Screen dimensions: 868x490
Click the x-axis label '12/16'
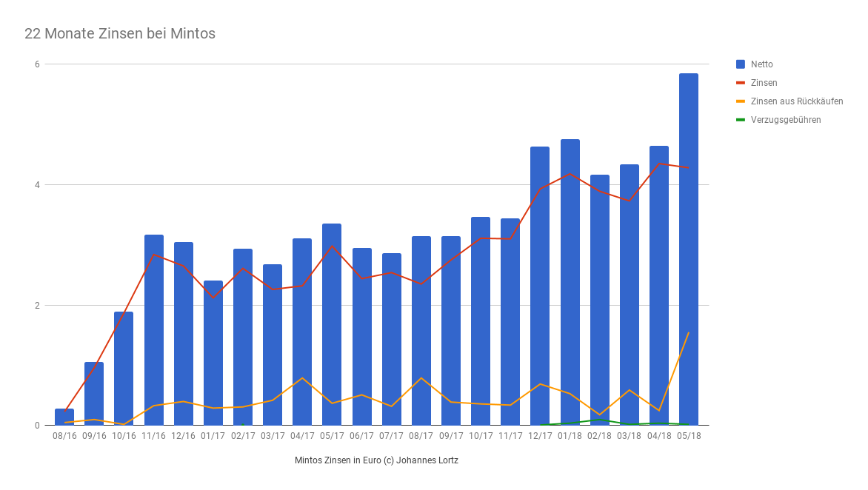click(183, 436)
